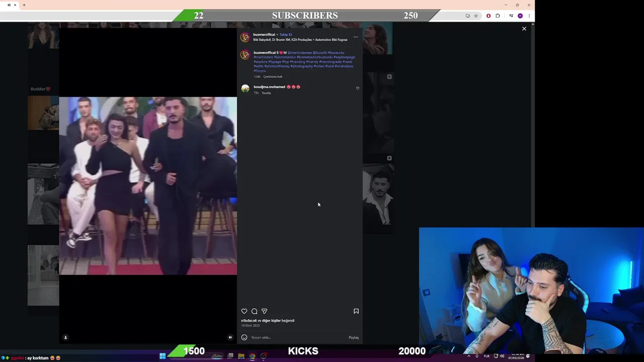The image size is (644, 362).
Task: Open the #viralvideos hashtag
Action: (x=344, y=66)
